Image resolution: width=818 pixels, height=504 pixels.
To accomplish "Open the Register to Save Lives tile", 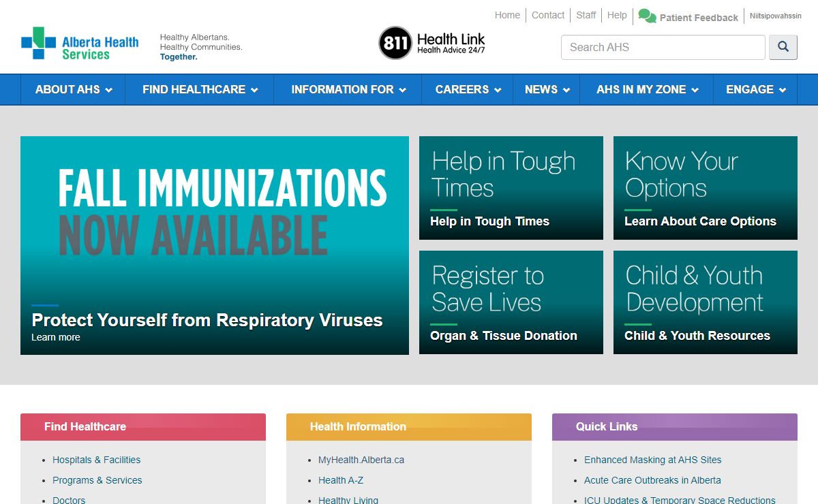I will pos(511,302).
